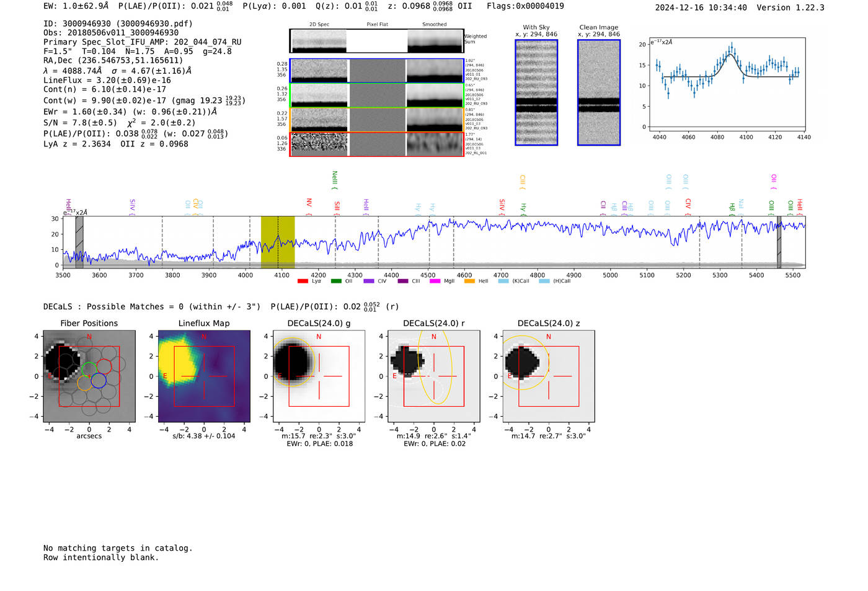Select the Weighted Sum 2D Spec cutout
This screenshot has height=591, width=868.
319,41
